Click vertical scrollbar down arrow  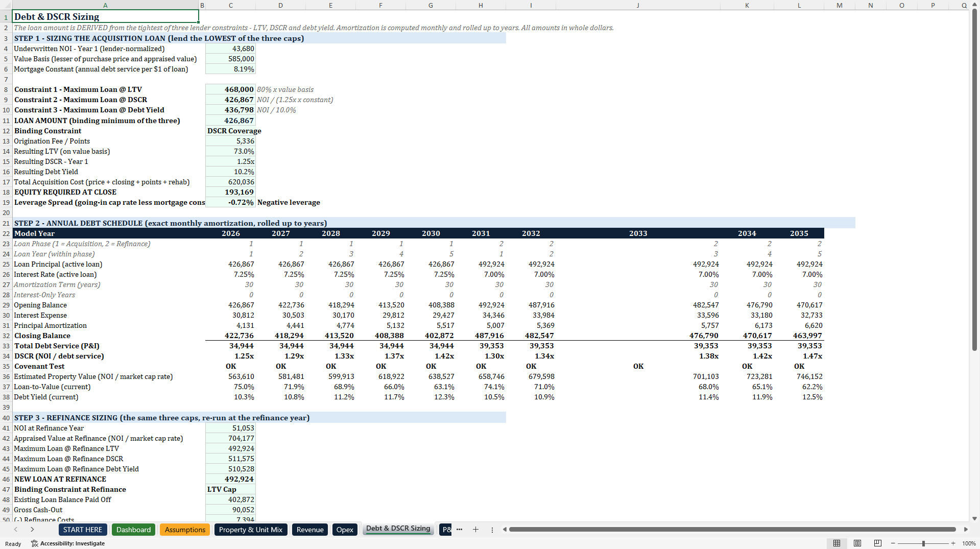coord(974,518)
